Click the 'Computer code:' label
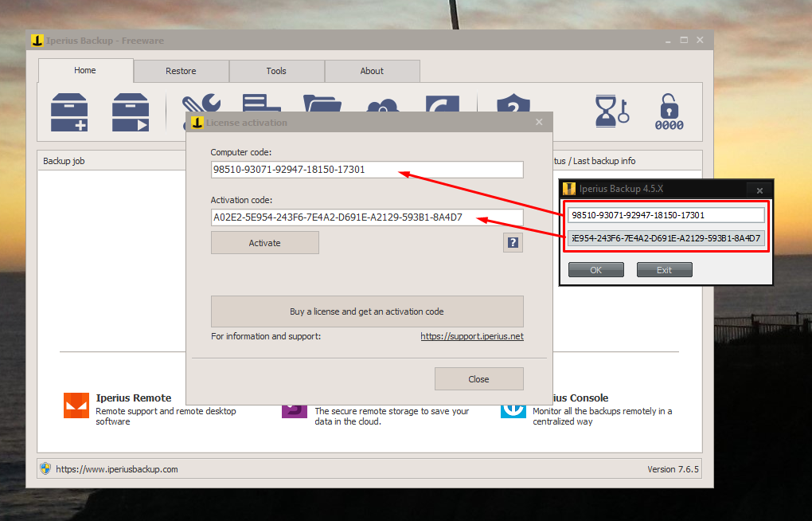 point(240,152)
